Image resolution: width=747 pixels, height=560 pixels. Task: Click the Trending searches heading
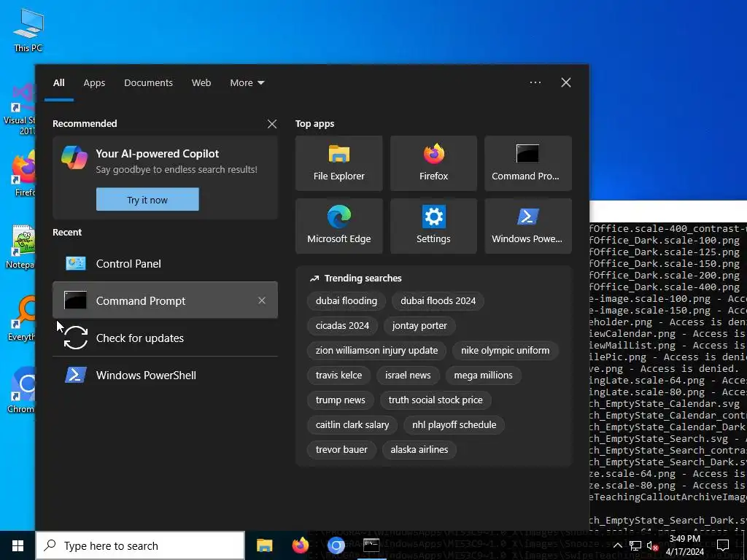363,278
